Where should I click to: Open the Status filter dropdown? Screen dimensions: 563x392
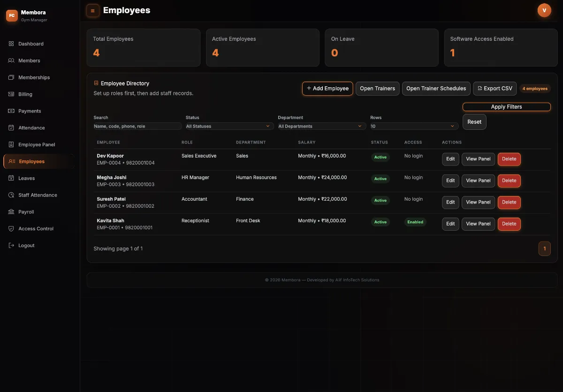click(x=230, y=126)
